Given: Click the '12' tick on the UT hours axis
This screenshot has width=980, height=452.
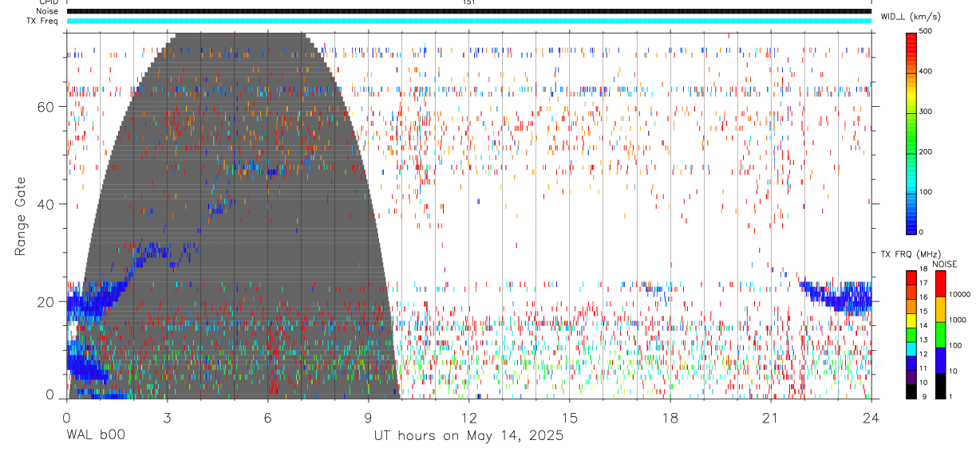Looking at the screenshot, I should click(469, 418).
